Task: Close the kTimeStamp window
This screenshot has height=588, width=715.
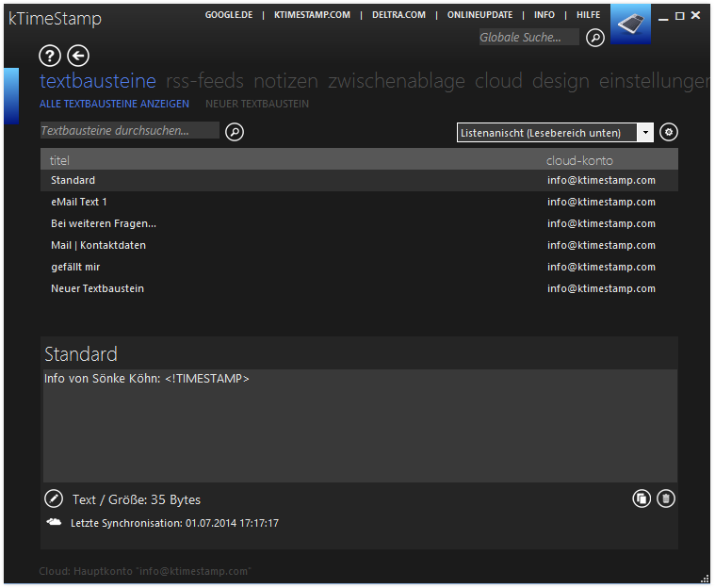Action: pyautogui.click(x=695, y=15)
